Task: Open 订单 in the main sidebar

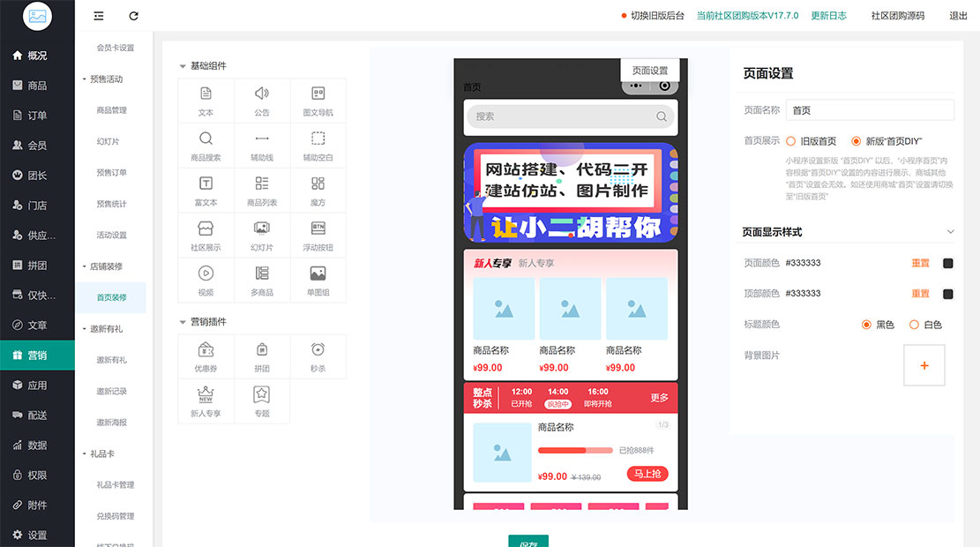Action: (37, 116)
